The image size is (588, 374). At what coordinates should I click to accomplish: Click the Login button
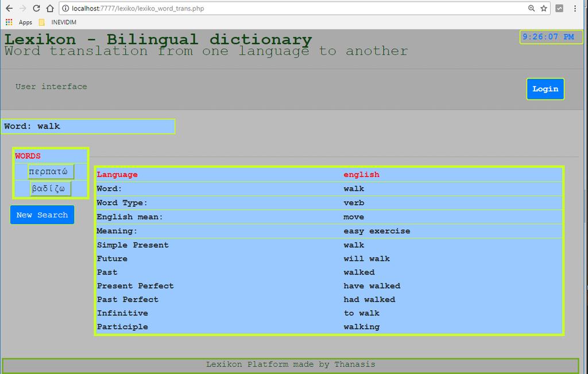546,89
